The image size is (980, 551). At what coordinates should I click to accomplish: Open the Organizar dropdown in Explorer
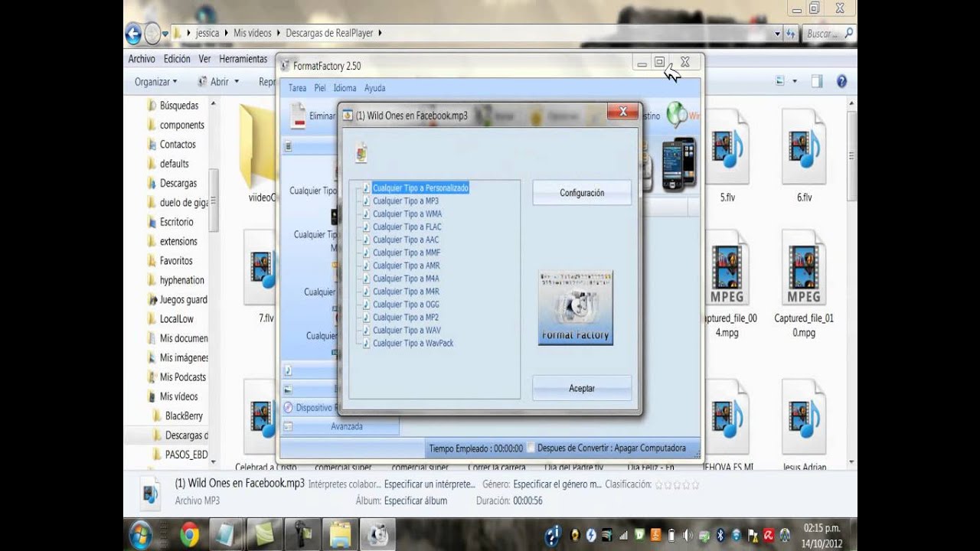(x=155, y=81)
